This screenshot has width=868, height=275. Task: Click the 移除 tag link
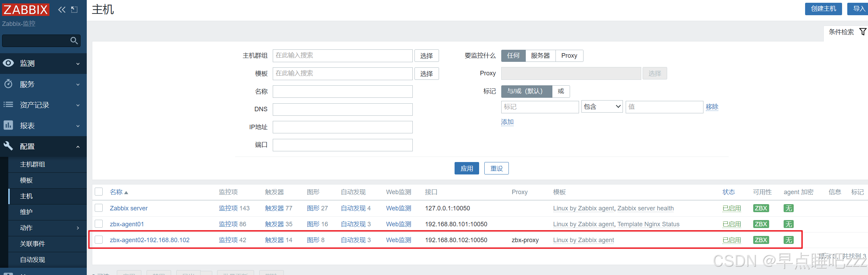pyautogui.click(x=712, y=107)
